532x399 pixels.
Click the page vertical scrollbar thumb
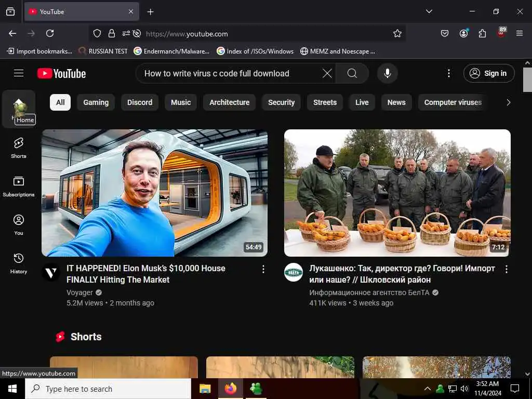click(x=527, y=79)
